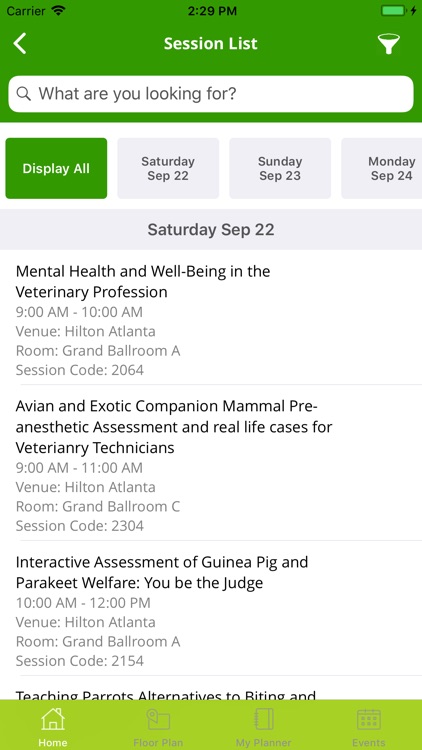Select the Sunday Sep 23 day tab
422x750 pixels.
coord(280,168)
